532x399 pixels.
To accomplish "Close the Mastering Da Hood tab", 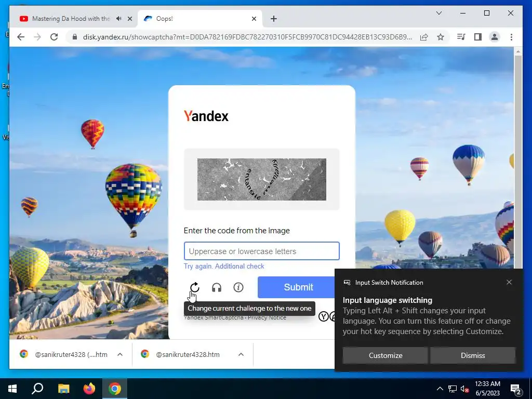I will pos(129,19).
